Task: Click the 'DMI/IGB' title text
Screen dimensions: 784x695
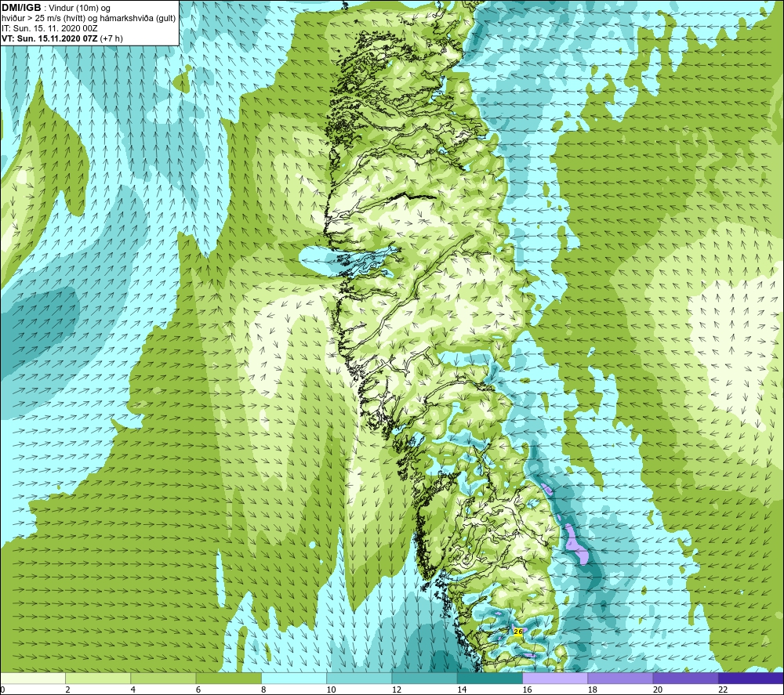Action: [x=21, y=8]
